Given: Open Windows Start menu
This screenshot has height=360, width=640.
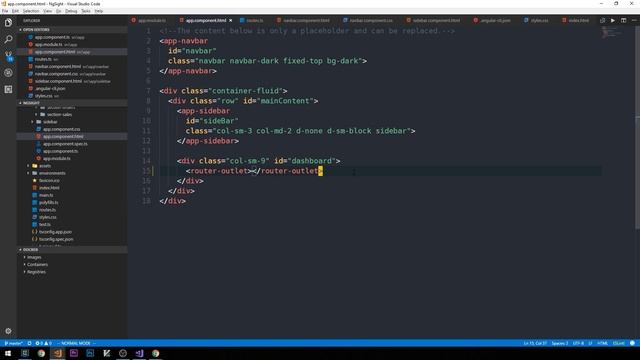Looking at the screenshot, I should coord(8,353).
